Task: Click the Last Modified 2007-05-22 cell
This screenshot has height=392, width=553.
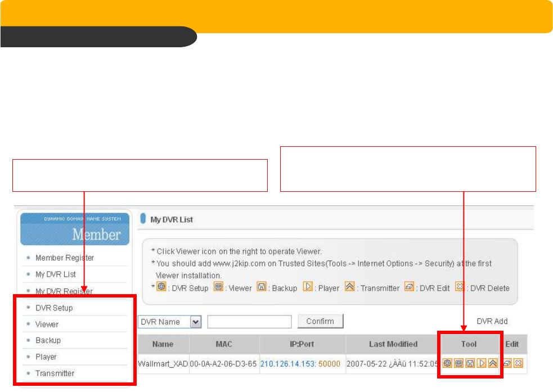Action: pos(392,364)
